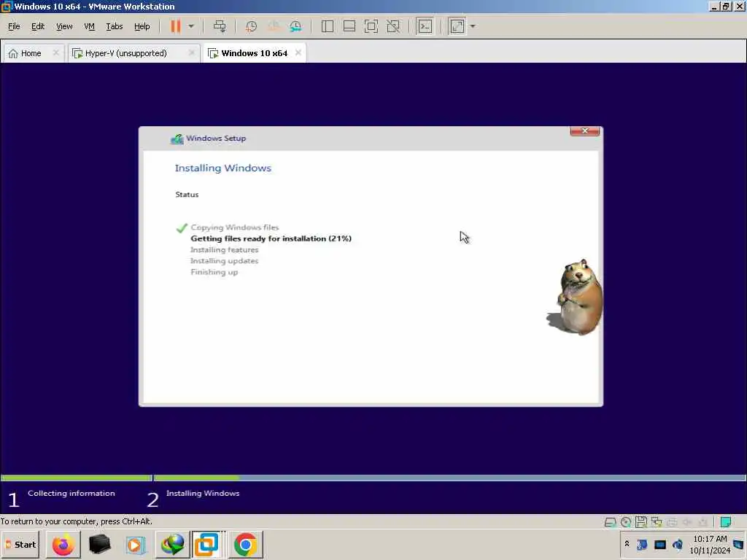Click the Installing Windows progress bar
This screenshot has height=560, width=747.
(x=449, y=478)
